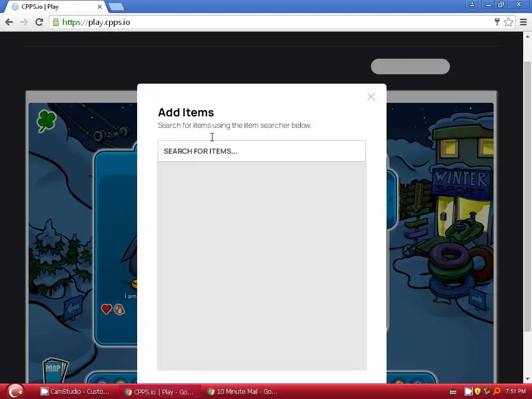532x399 pixels.
Task: Click the system tray security shield icon
Action: click(x=477, y=392)
